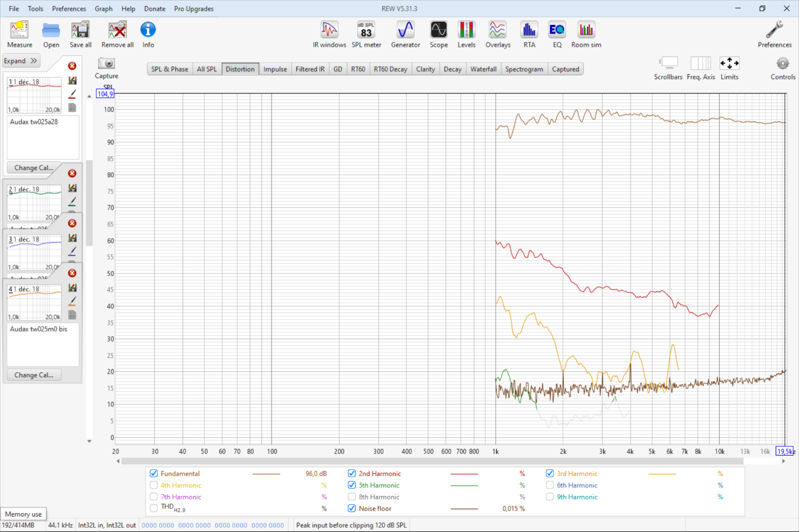
Task: Uncheck the Fundamental trace checkbox
Action: [x=154, y=473]
